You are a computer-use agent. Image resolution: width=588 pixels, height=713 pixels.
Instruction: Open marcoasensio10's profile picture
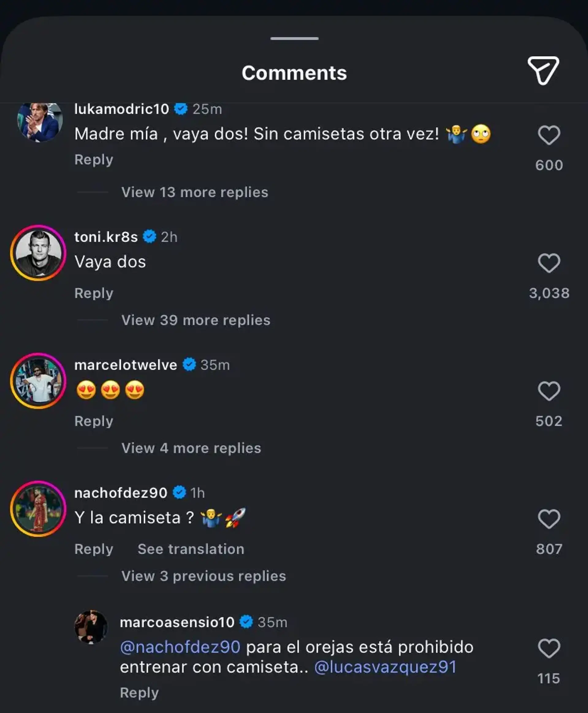tap(91, 627)
